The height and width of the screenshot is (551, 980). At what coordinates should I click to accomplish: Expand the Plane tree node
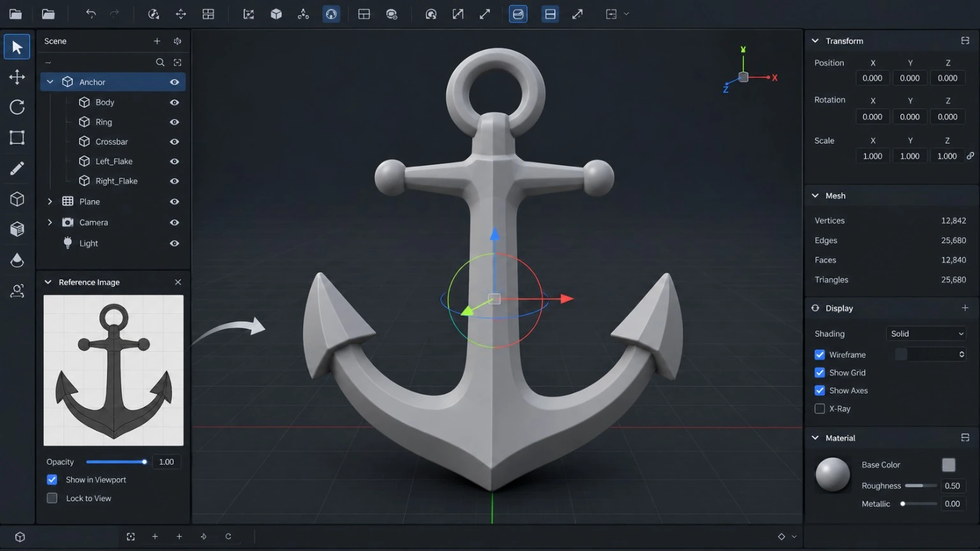coord(50,202)
